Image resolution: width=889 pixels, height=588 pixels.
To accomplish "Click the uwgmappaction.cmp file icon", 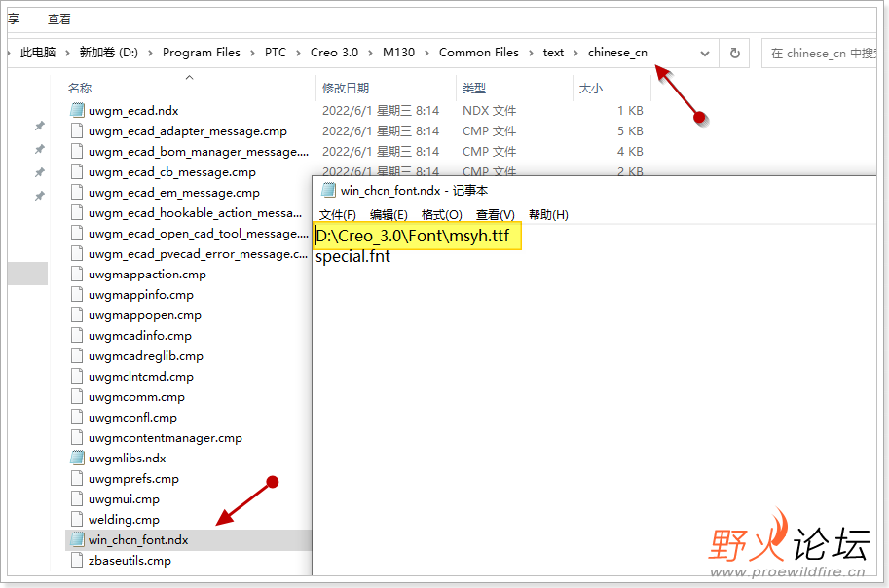I will click(x=77, y=274).
